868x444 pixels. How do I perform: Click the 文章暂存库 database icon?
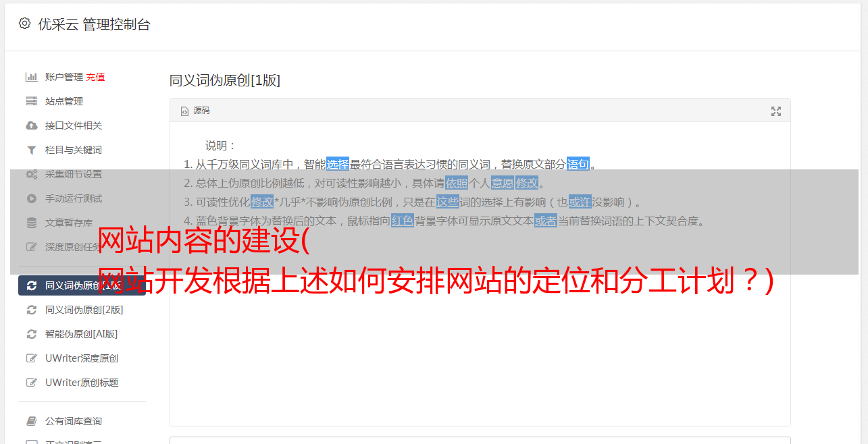31,223
